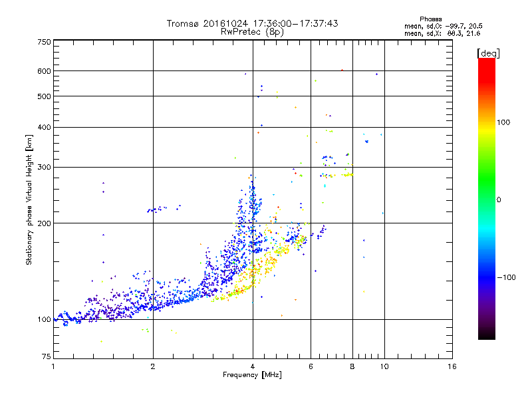Click the 'Frequency [MHz]' axis label
532x399 pixels.
252,375
